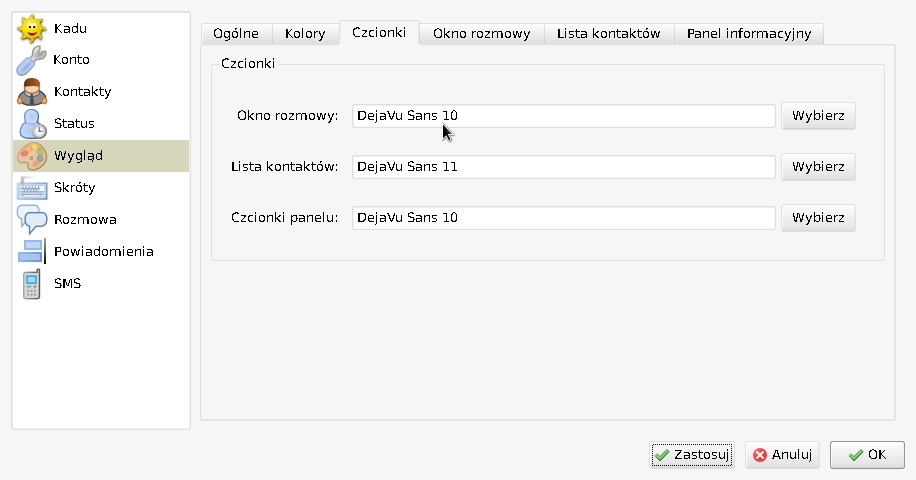Click the Wygląd palette icon
This screenshot has width=916, height=480.
point(32,156)
